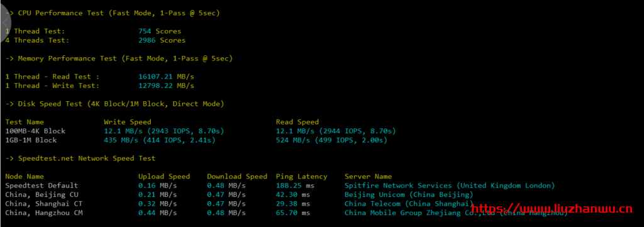The image size is (644, 227).
Task: Select the 100MB-4K Block row label
Action: 35,131
